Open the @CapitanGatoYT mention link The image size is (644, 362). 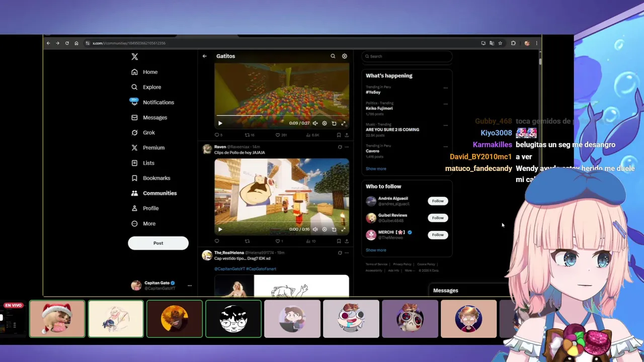coord(229,269)
